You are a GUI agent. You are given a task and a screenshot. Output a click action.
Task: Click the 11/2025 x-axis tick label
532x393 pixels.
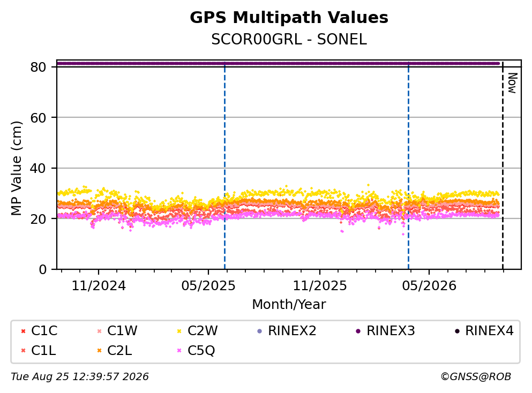click(x=320, y=286)
